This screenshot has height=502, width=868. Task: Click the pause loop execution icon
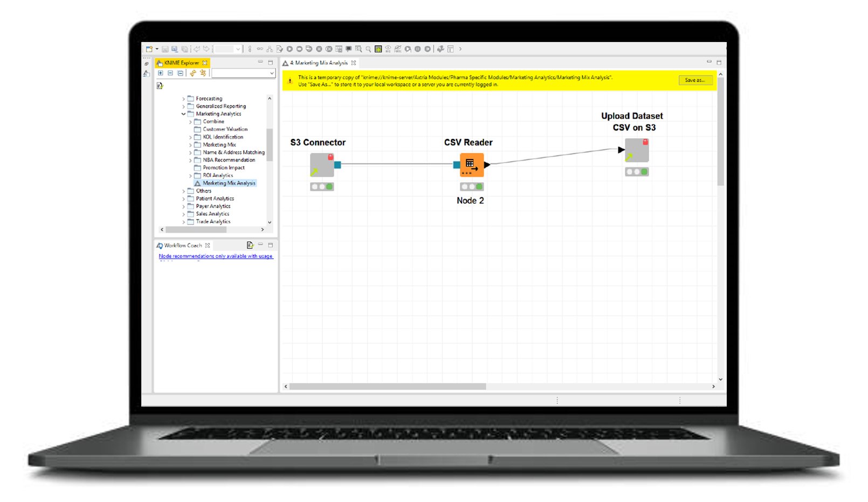[417, 49]
